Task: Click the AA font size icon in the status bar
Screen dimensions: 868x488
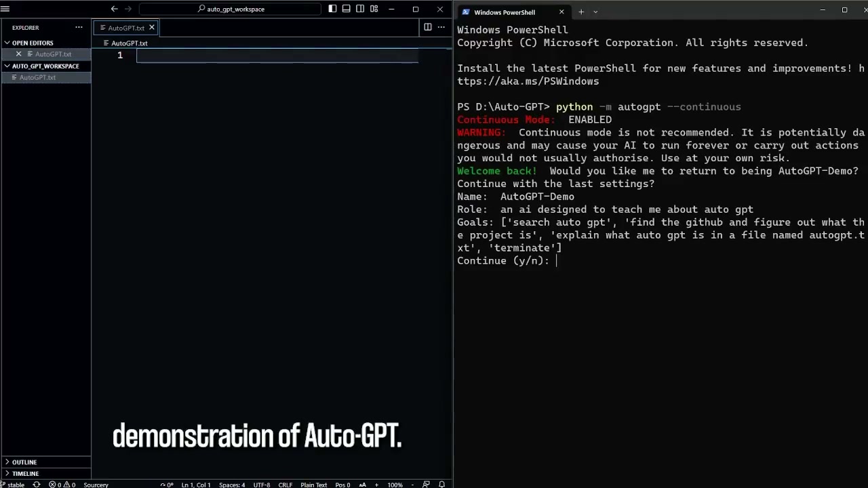Action: (363, 485)
